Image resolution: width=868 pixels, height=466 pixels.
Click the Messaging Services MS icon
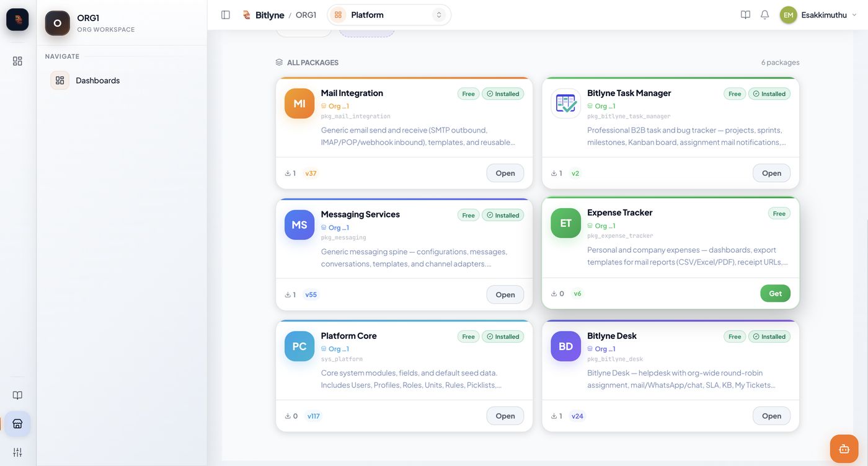tap(299, 225)
